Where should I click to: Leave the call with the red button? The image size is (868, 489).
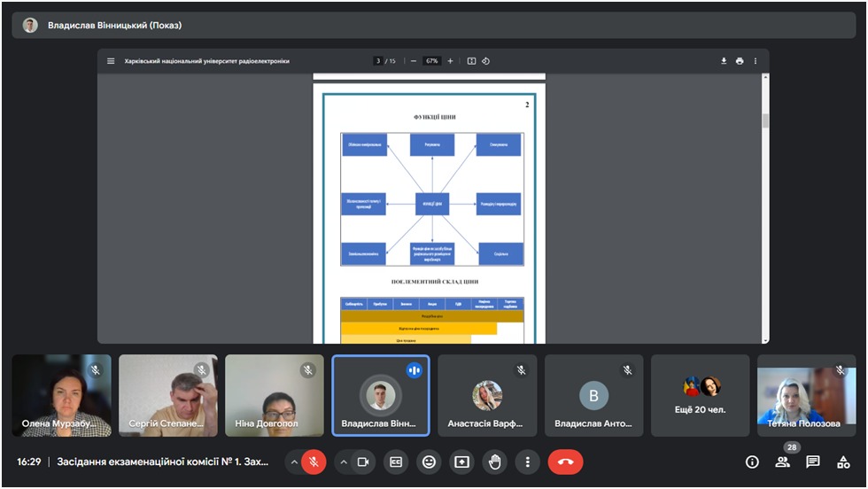(x=565, y=462)
